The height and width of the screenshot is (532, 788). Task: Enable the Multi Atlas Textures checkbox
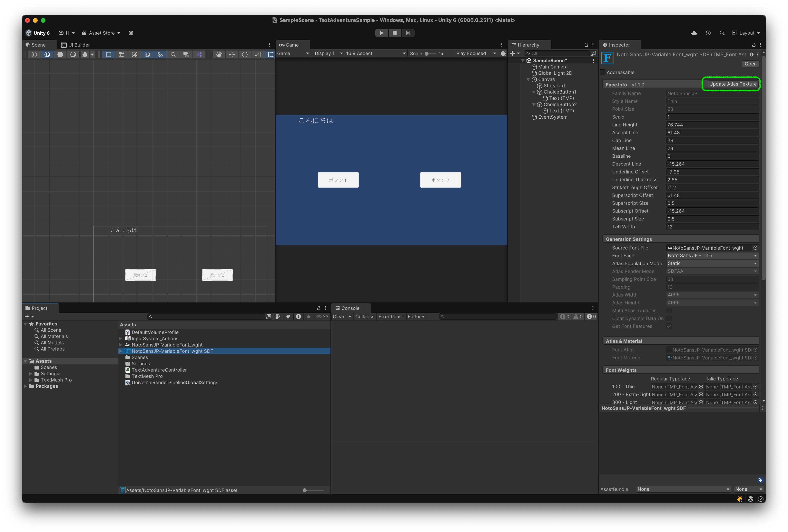[669, 310]
